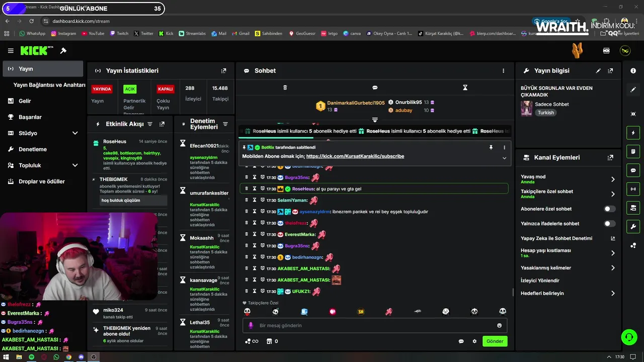Click the Turkish language tag
This screenshot has width=644, height=362.
[x=545, y=113]
